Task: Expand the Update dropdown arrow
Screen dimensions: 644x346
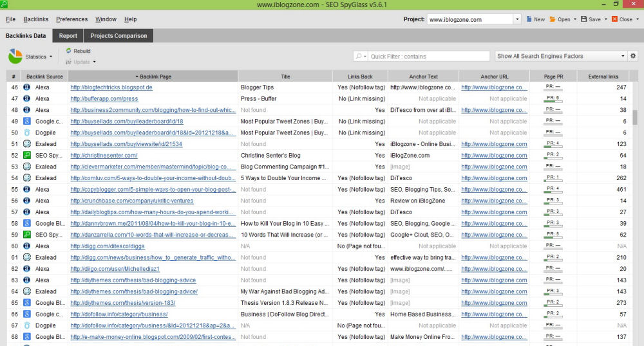Action: point(95,62)
